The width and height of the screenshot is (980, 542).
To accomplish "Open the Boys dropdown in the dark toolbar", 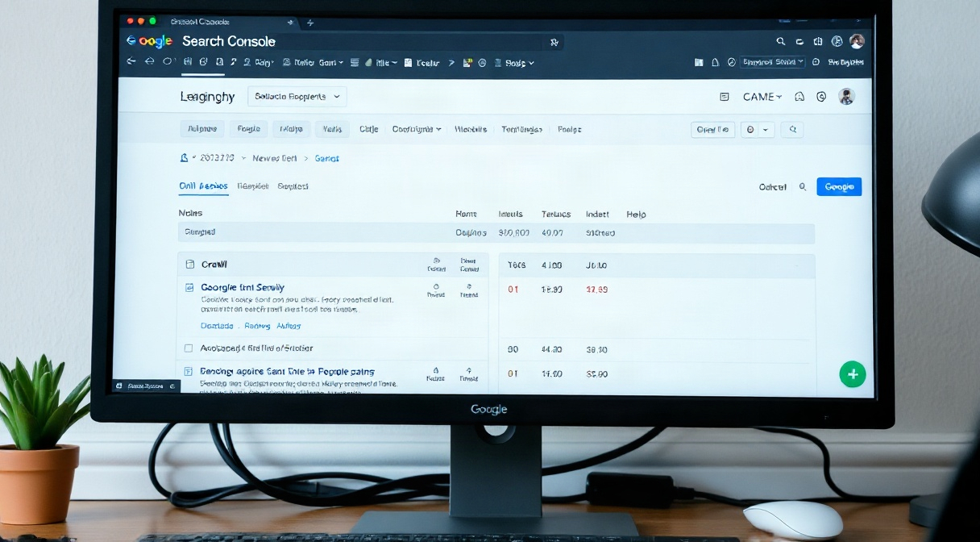I will (519, 62).
